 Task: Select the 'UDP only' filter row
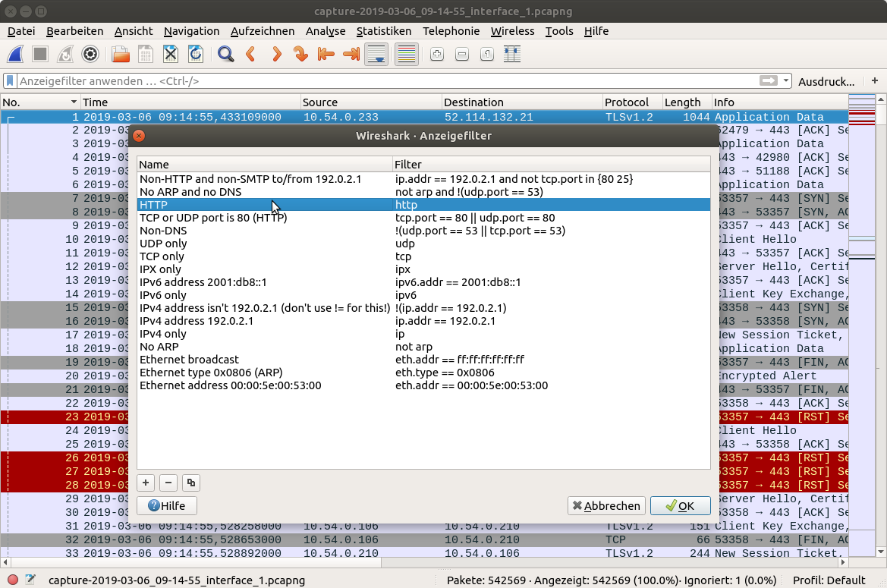pos(163,244)
